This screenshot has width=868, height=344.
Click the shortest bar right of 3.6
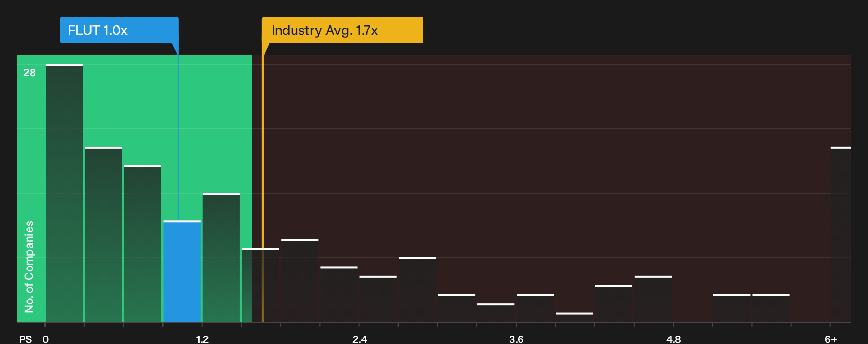(575, 317)
